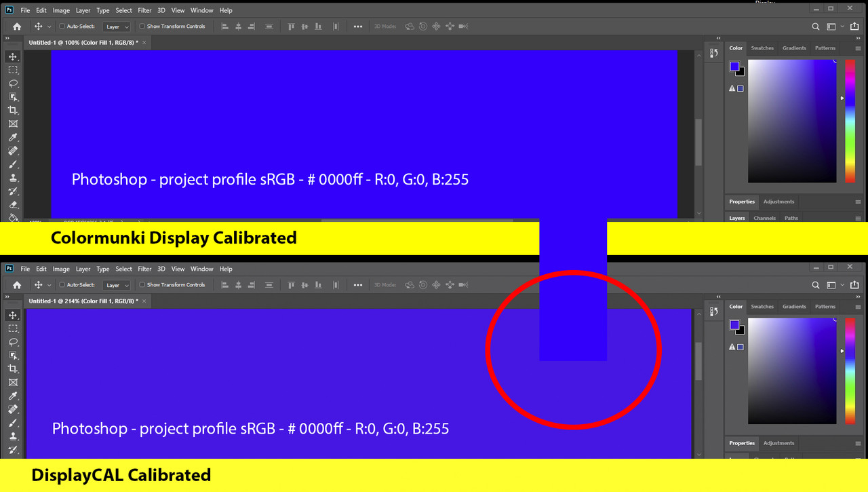Image resolution: width=868 pixels, height=492 pixels.
Task: Select the Frame tool in top Photoshop window
Action: tap(13, 124)
